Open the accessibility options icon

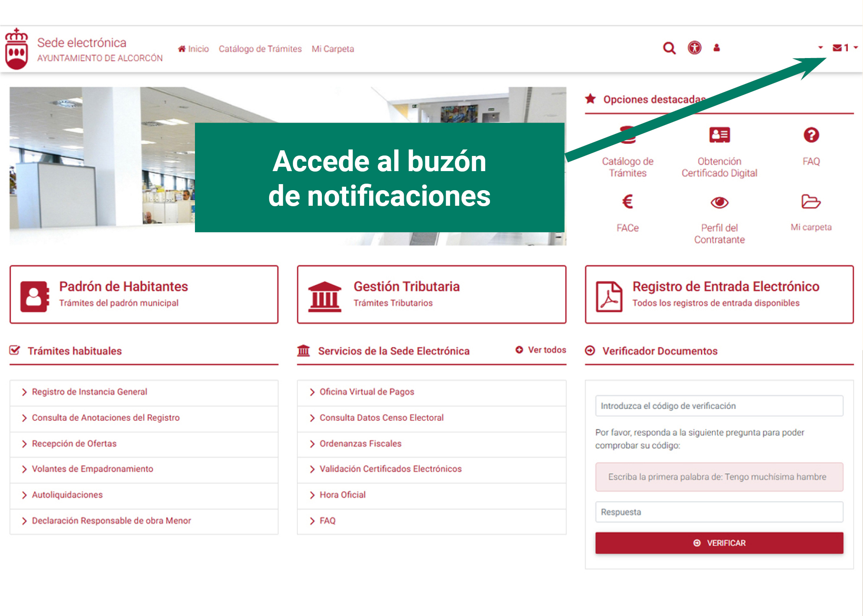694,48
